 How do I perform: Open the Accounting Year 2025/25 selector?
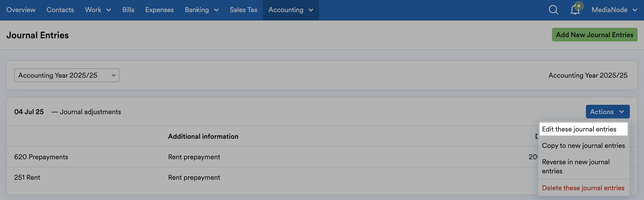(66, 75)
